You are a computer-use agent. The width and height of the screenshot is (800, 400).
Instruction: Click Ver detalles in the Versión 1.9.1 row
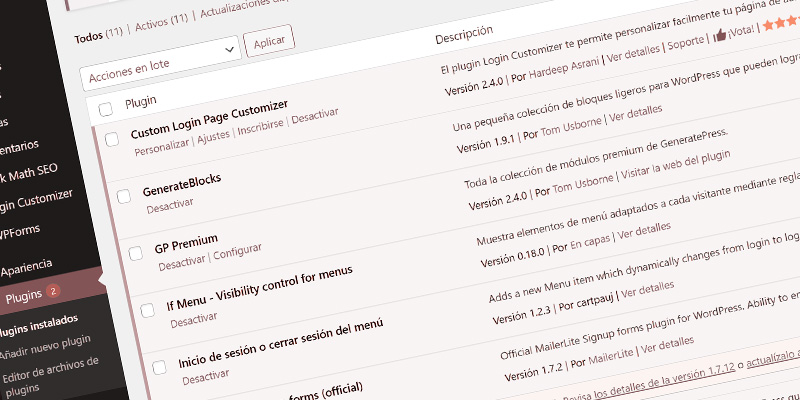636,113
